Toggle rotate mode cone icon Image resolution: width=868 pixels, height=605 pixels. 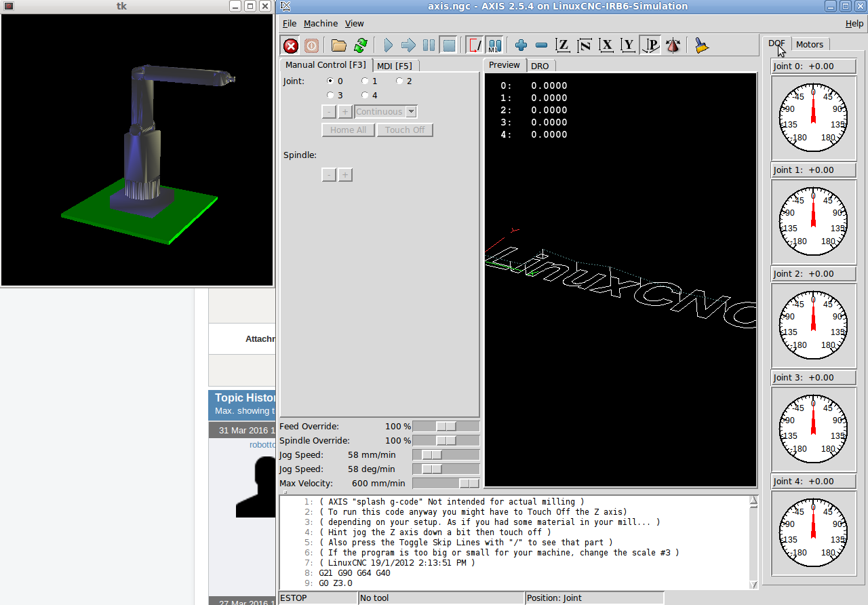672,45
